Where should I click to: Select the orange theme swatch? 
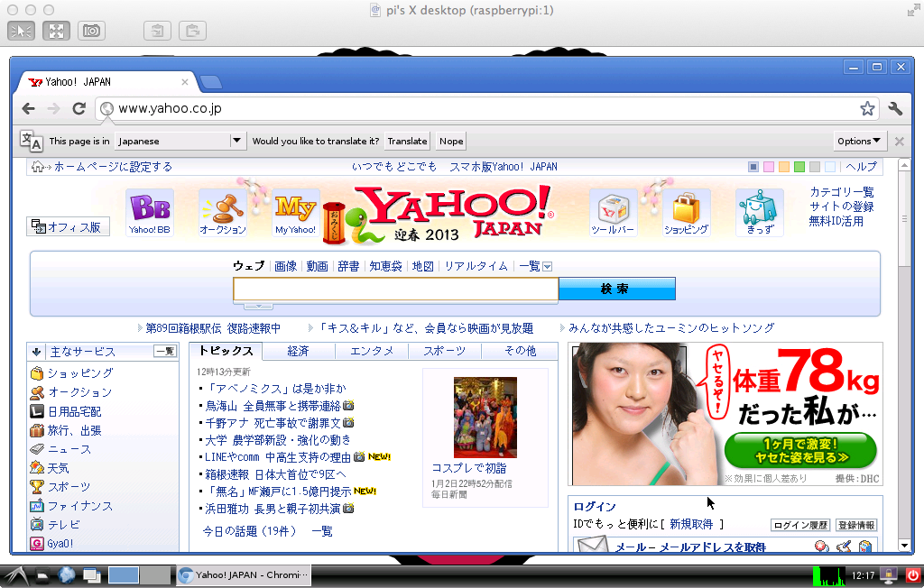(784, 167)
